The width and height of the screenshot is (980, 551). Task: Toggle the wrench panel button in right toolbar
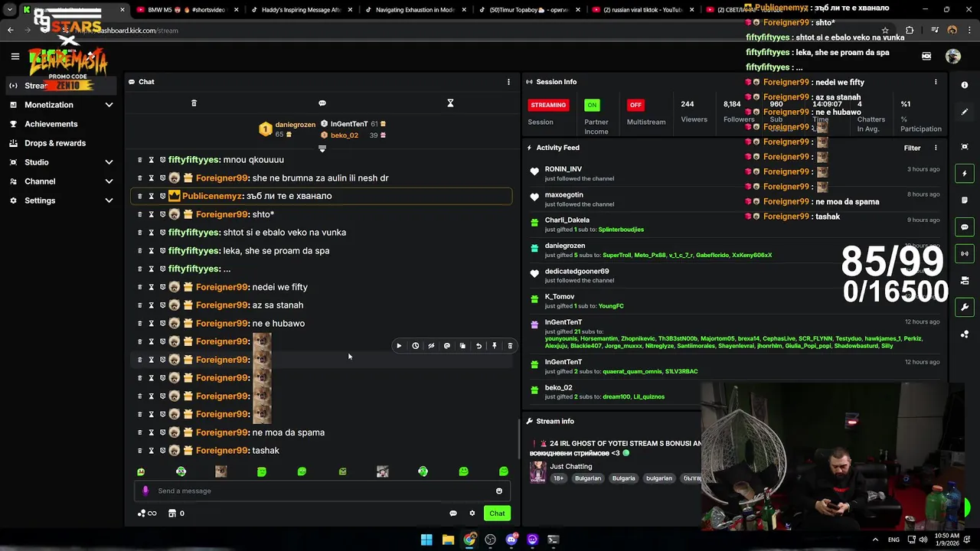coord(965,307)
